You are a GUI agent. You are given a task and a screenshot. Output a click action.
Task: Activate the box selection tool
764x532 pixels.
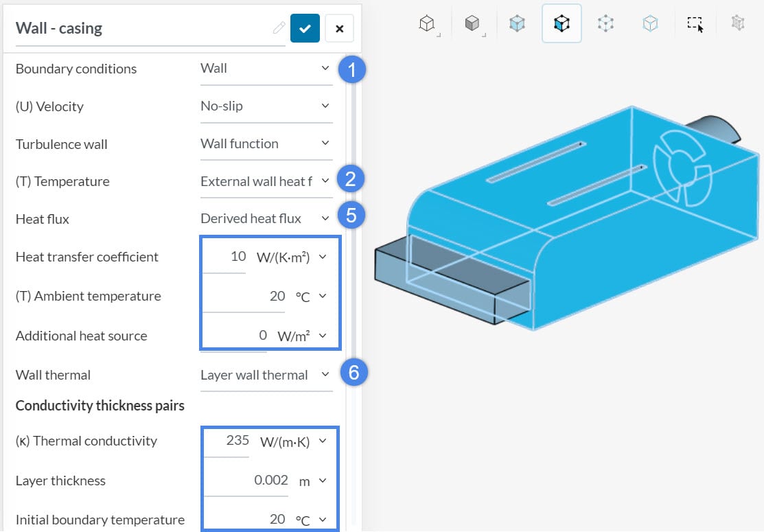point(695,23)
